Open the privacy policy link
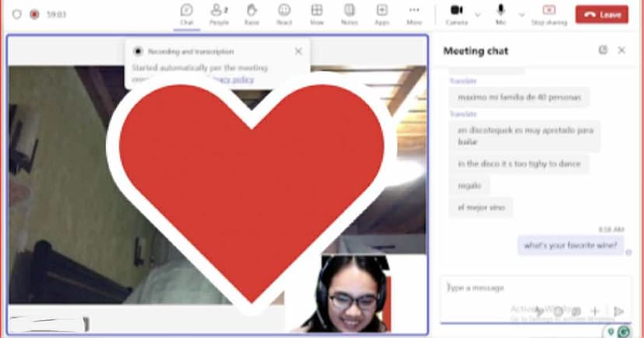The width and height of the screenshot is (644, 338). click(233, 79)
